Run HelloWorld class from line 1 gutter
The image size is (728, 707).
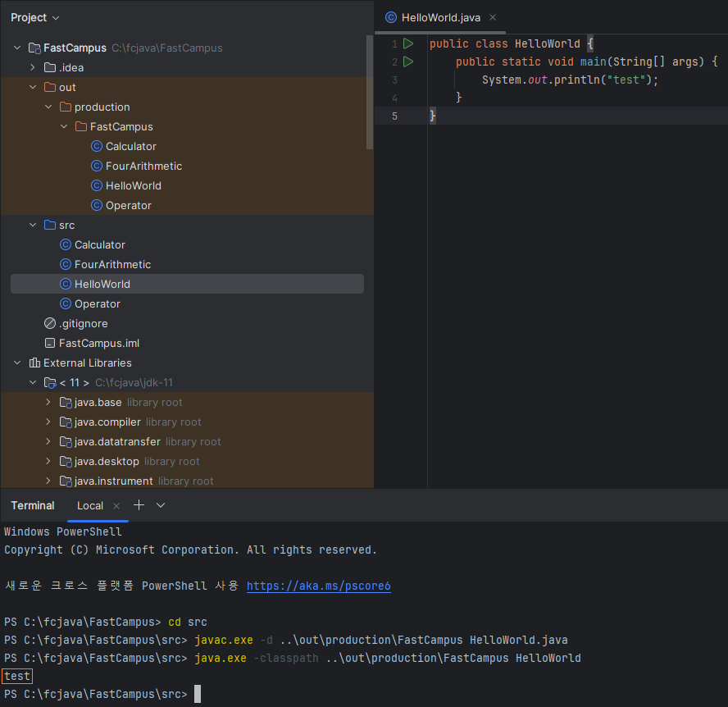(x=408, y=43)
